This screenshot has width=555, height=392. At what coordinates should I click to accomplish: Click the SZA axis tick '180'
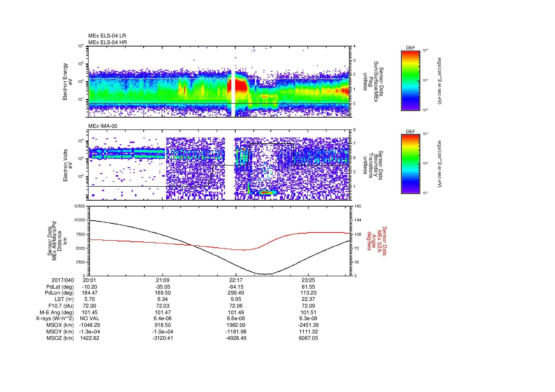tap(357, 206)
